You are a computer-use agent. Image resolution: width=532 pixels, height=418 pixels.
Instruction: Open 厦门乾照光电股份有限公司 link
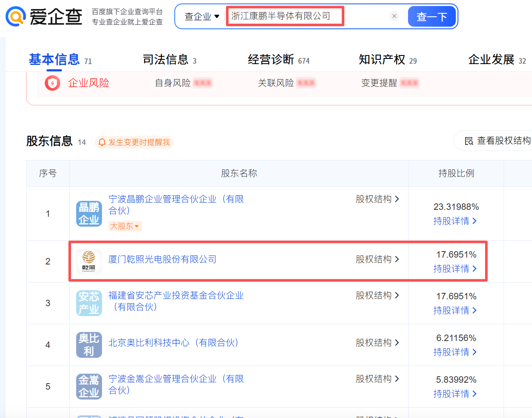pos(163,259)
